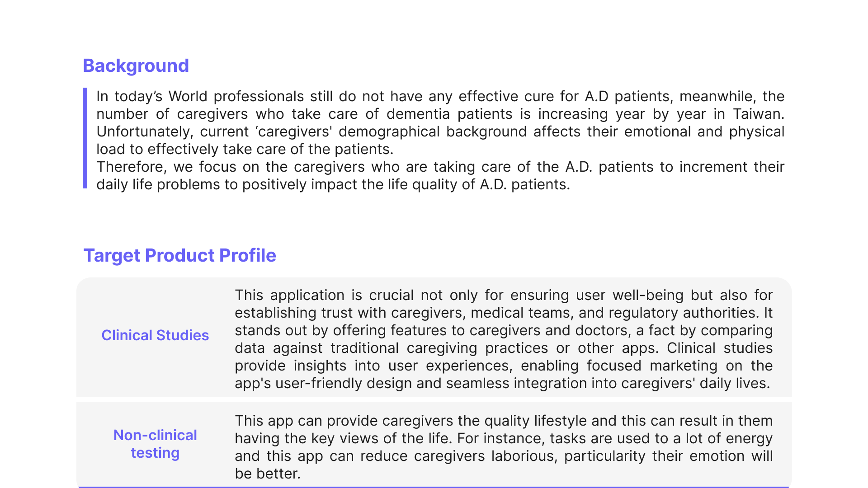
Task: Click the line "data against traditional caregiving practices"
Action: coord(503,348)
